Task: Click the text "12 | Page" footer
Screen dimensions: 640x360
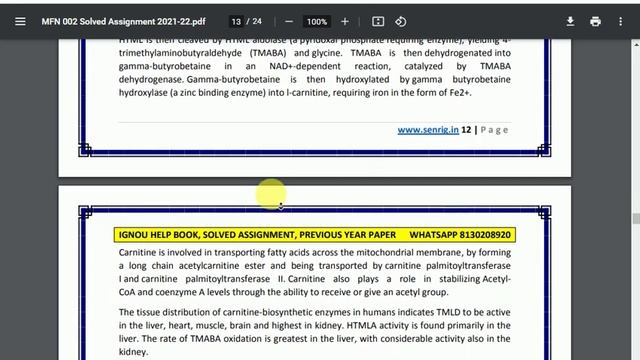Action: coord(485,130)
